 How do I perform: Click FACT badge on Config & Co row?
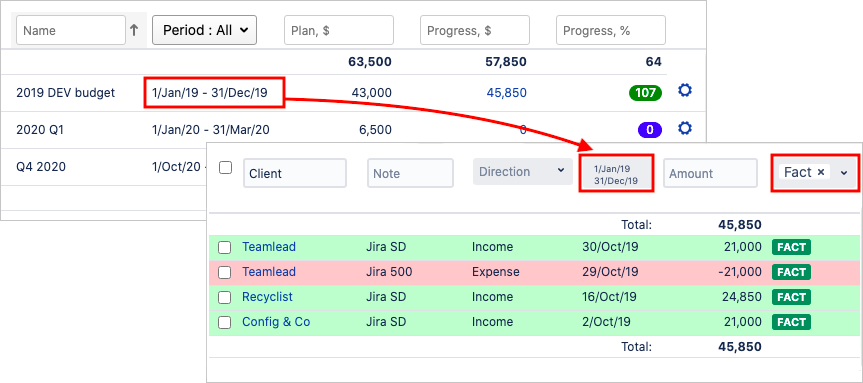(x=791, y=322)
